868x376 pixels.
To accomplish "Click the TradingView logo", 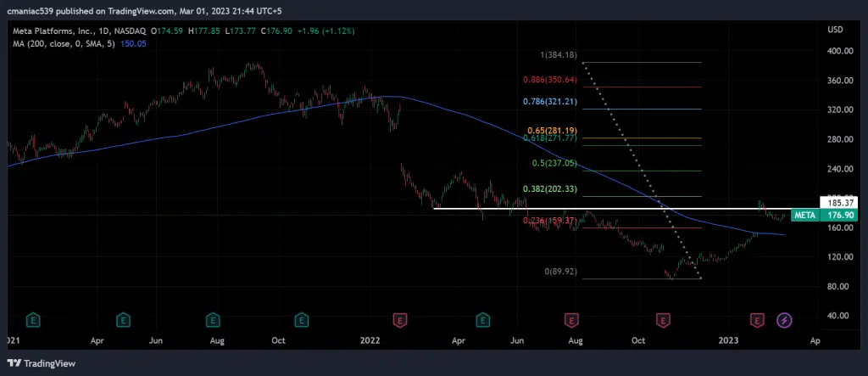I will click(42, 364).
